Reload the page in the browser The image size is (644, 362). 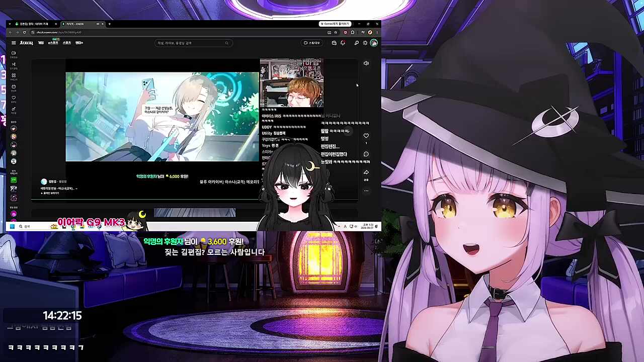click(24, 32)
